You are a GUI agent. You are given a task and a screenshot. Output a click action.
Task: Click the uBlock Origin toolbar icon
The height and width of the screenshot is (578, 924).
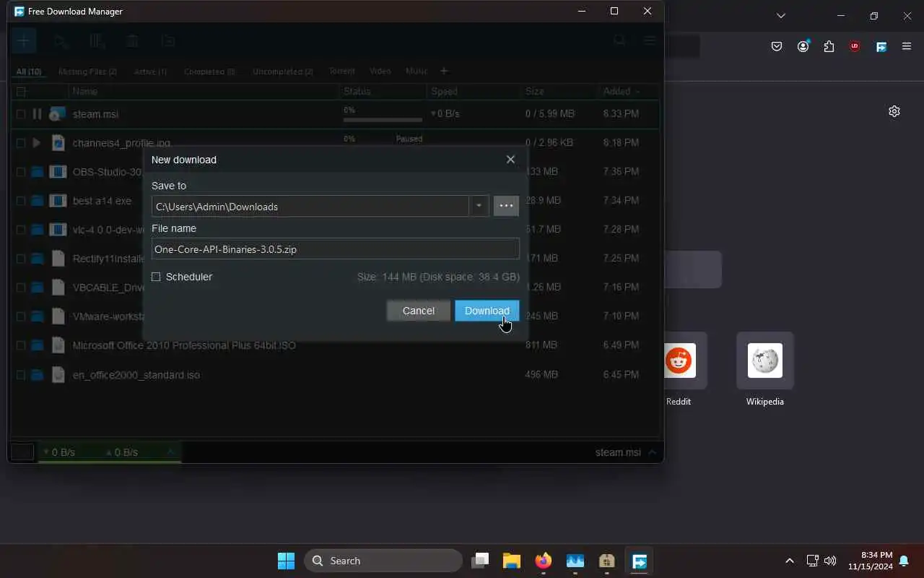pyautogui.click(x=855, y=46)
